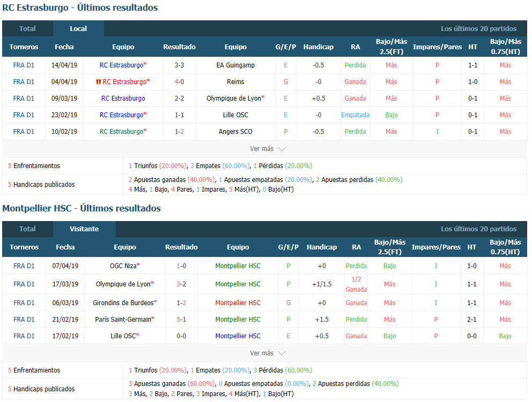Click Montpellier HSC in Lille OSC 0-0 row
Image resolution: width=532 pixels, height=402 pixels.
tap(238, 336)
